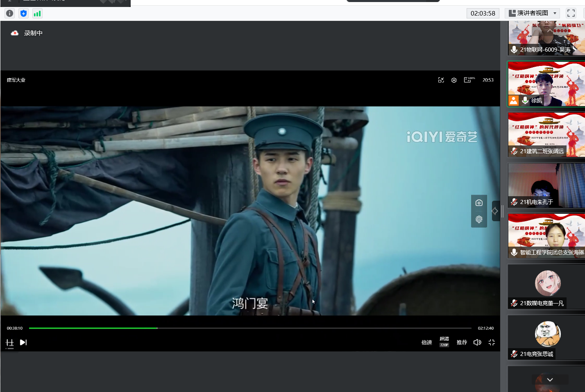Take a screenshot with the camera icon

(479, 203)
